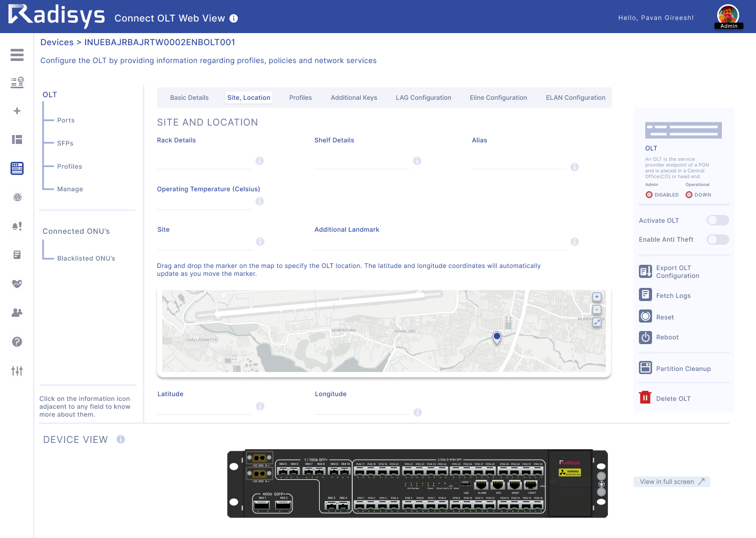
Task: Open the LAG Configuration tab
Action: coord(424,97)
